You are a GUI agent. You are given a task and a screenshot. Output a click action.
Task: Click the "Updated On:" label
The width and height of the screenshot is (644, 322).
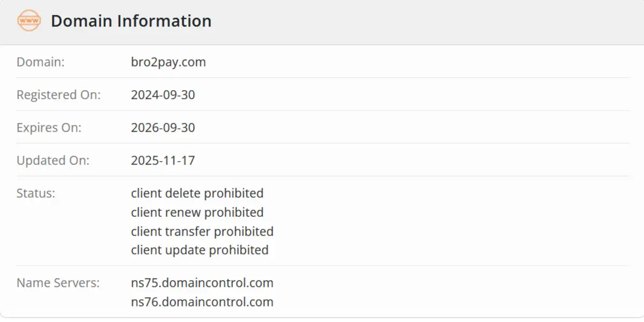(53, 160)
